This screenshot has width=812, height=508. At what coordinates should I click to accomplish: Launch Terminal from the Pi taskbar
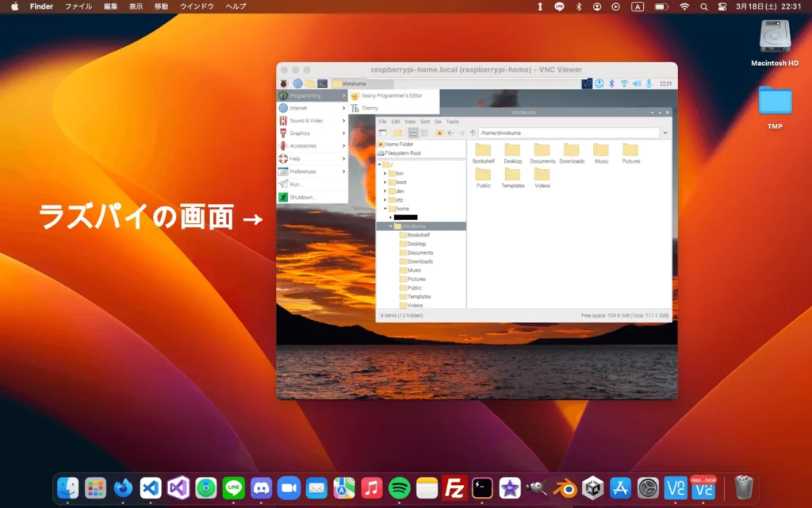coord(322,83)
